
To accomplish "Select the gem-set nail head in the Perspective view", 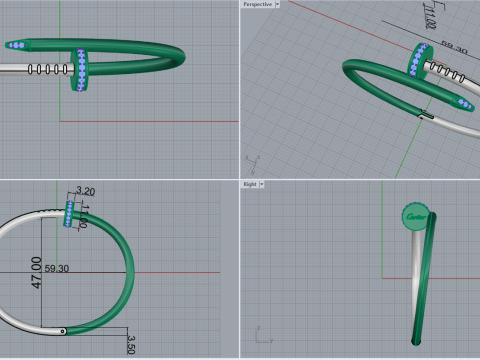I will coord(419,60).
